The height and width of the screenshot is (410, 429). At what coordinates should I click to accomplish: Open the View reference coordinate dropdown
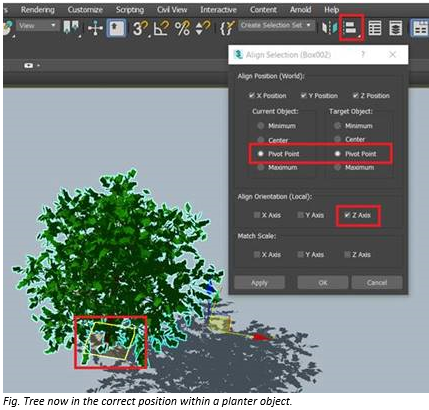click(37, 25)
